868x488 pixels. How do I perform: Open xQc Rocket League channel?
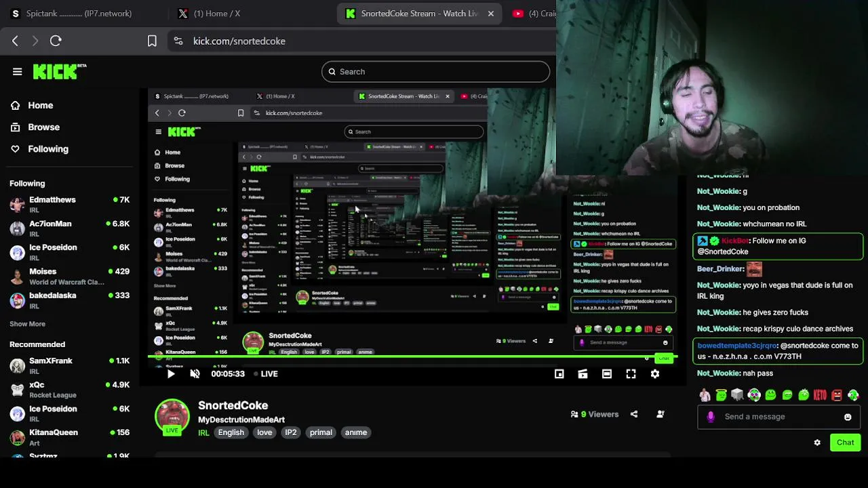(69, 390)
